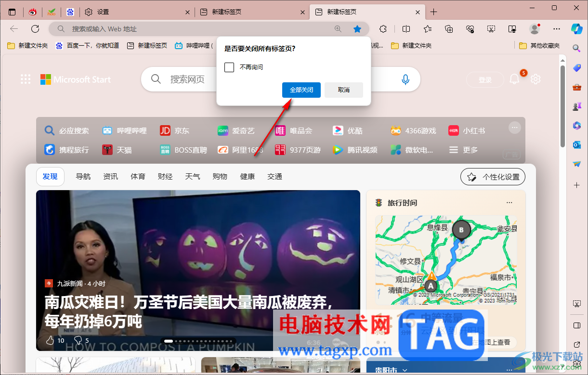The image size is (588, 375).
Task: Open the sidebar shopping tag icon
Action: (576, 68)
